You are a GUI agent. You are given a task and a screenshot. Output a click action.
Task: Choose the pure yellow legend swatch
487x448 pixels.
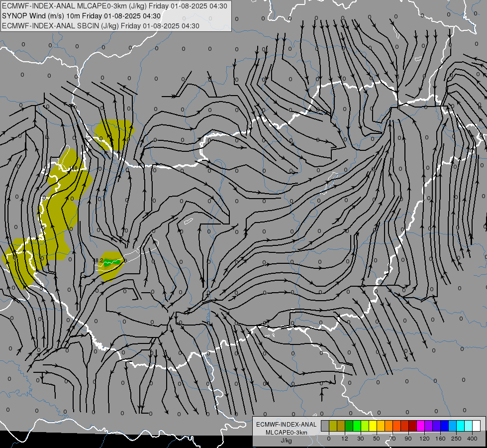pos(373,426)
